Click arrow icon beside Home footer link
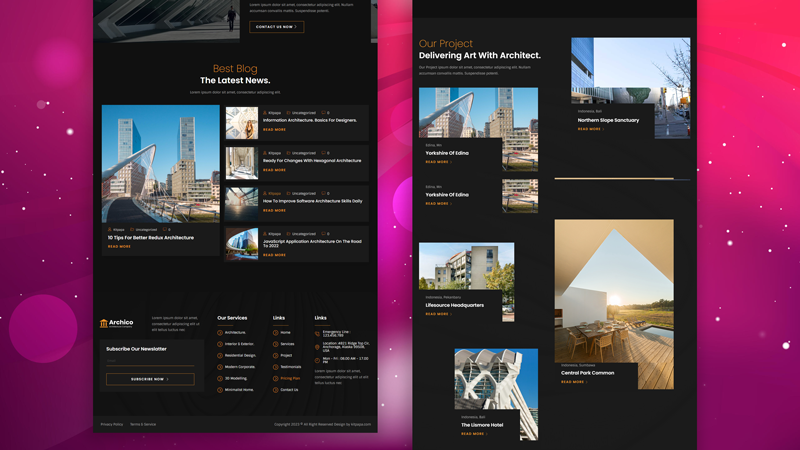Viewport: 800px width, 450px height. coord(275,333)
